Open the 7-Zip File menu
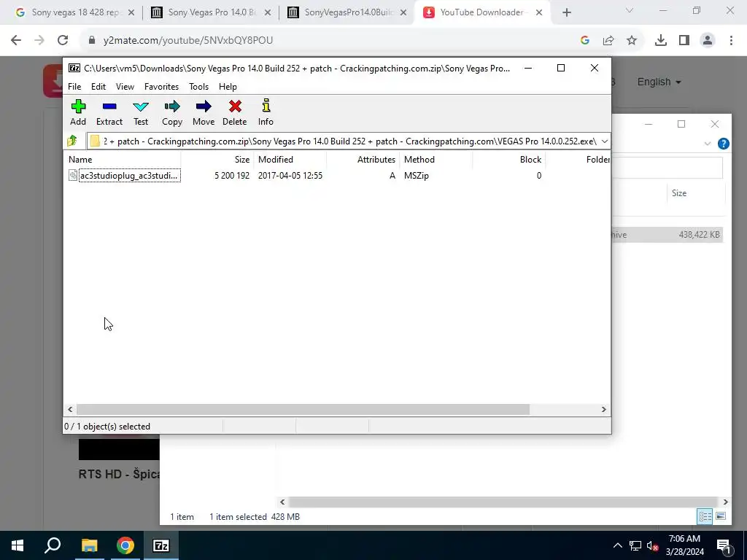747x560 pixels. point(74,87)
